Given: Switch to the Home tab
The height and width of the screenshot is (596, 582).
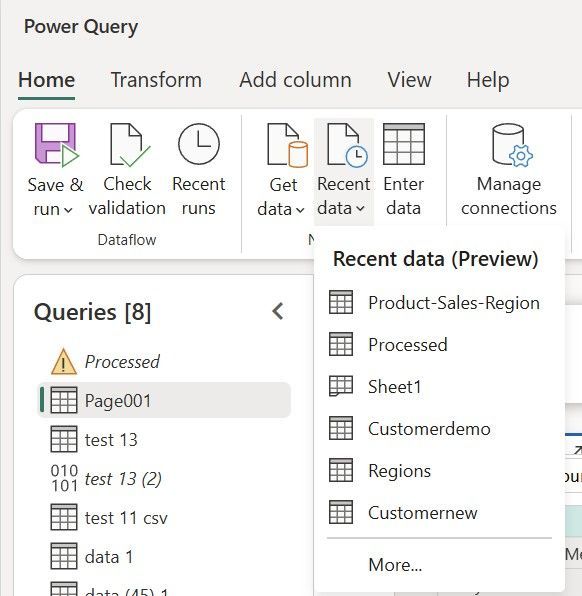Looking at the screenshot, I should tap(46, 80).
